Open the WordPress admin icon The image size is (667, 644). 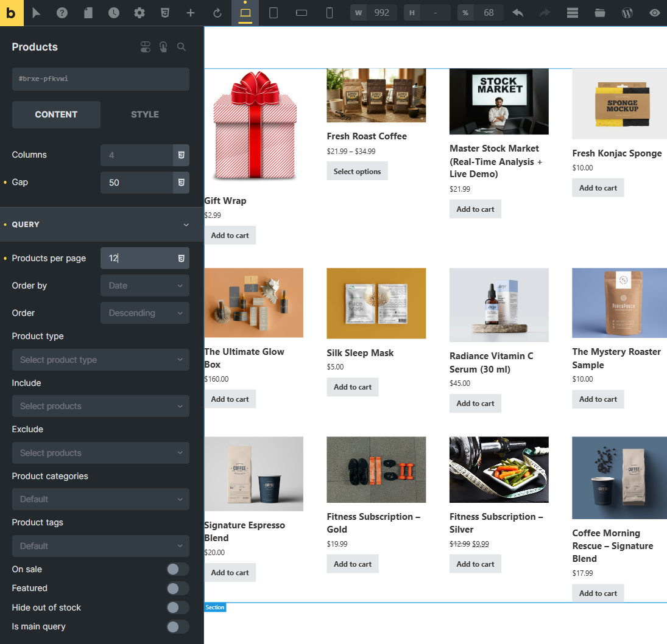[627, 13]
